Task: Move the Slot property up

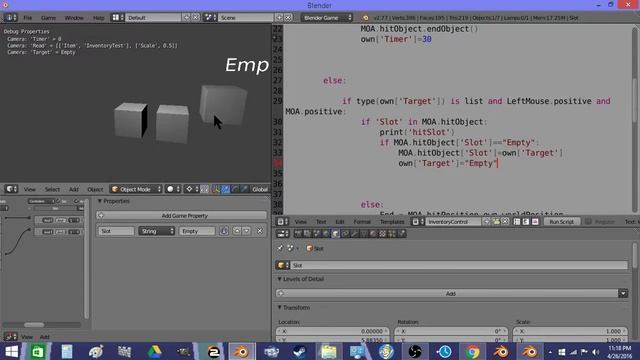Action: 237,231
